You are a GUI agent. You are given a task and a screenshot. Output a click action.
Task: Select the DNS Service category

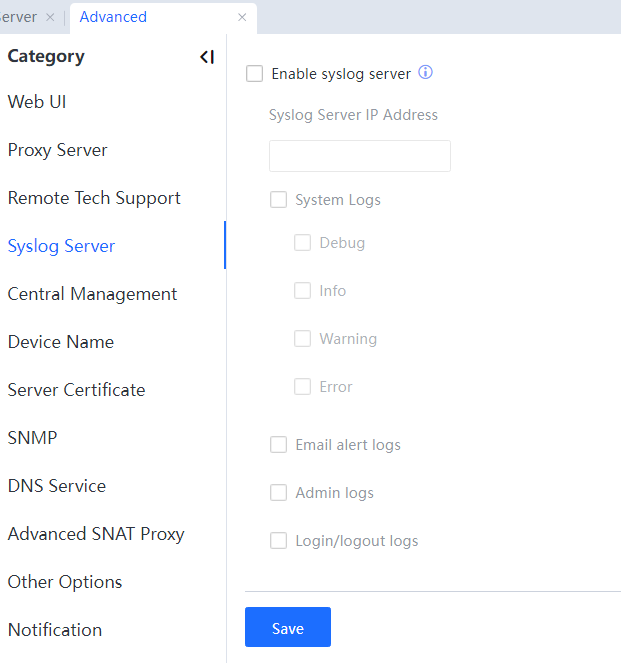pyautogui.click(x=56, y=486)
